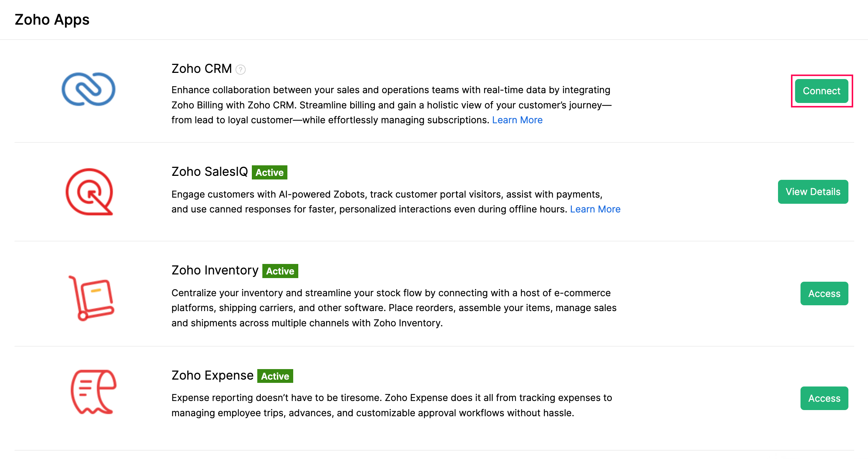Select the Zoho Inventory title text

pos(214,270)
